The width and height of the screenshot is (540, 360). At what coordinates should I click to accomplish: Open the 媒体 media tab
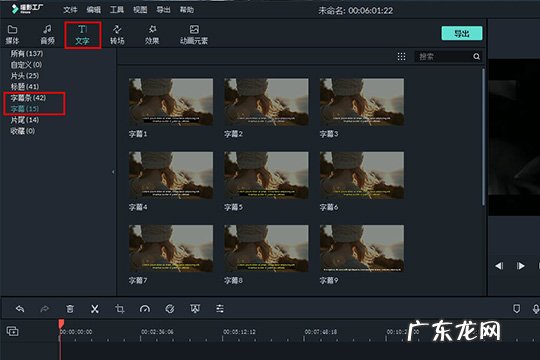point(12,34)
